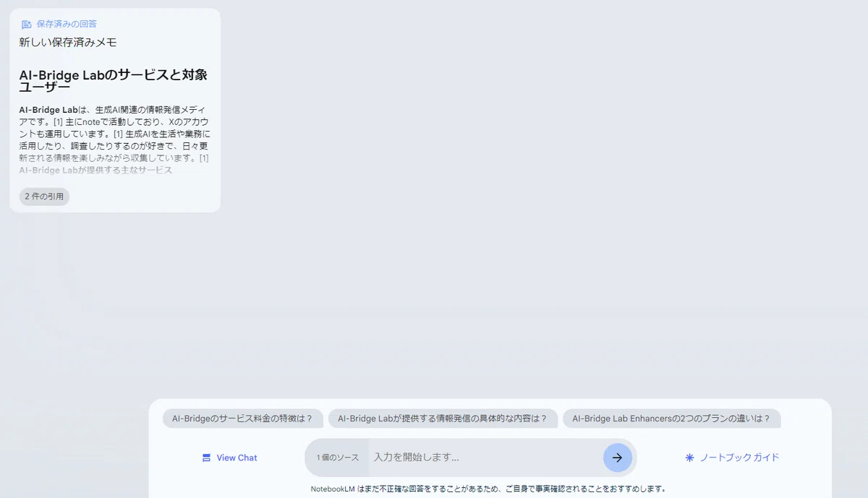Click the 保存済みの回答 label
868x498 pixels.
(67, 24)
